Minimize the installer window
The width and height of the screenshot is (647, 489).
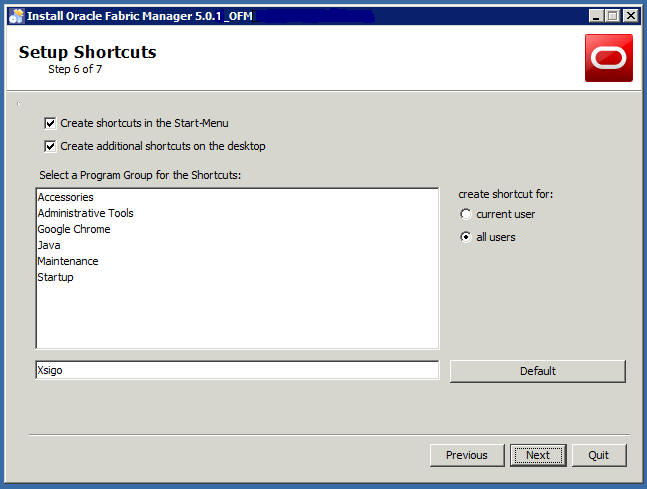pyautogui.click(x=596, y=16)
